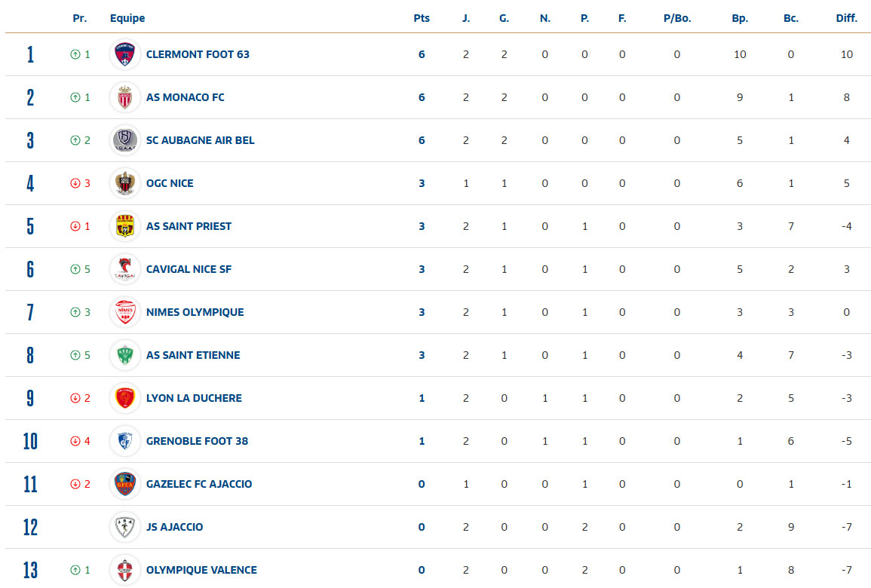Open the NIMES OLYMPIQUE team link

[x=195, y=312]
